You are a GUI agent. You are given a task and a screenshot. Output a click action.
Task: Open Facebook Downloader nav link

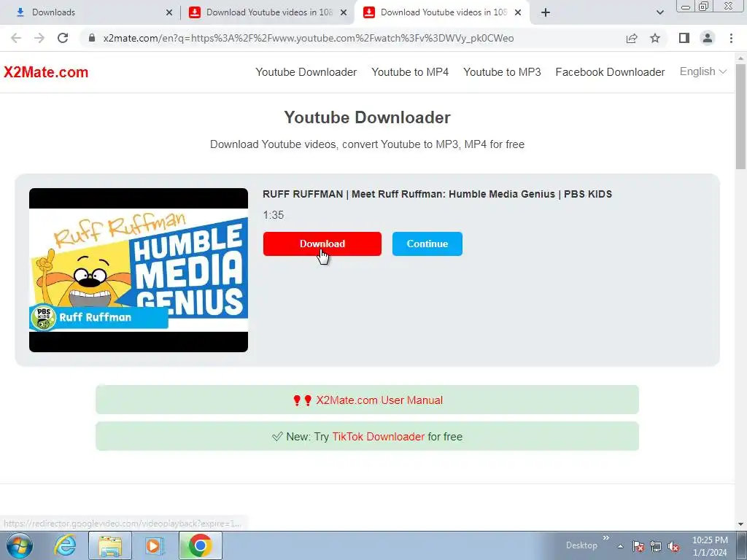(610, 72)
